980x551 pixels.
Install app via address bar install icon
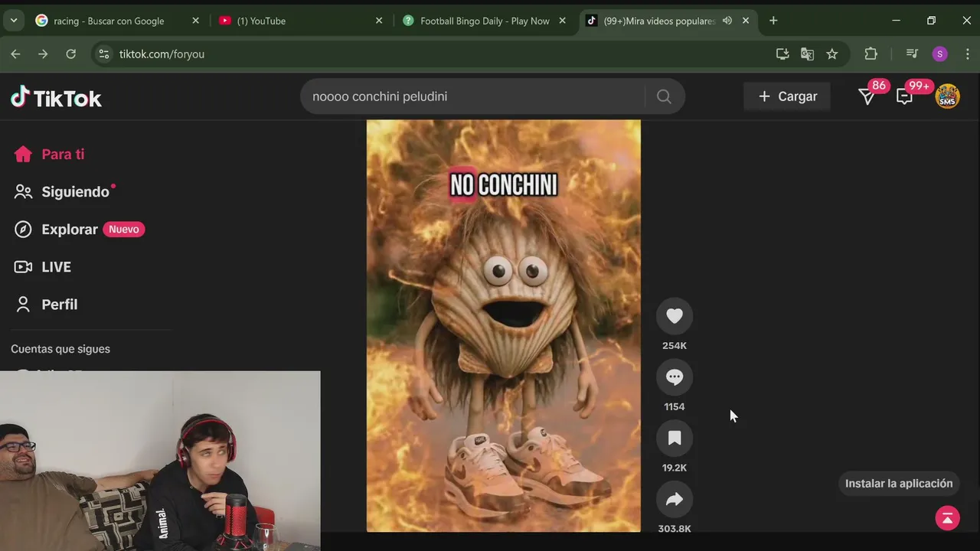[782, 54]
